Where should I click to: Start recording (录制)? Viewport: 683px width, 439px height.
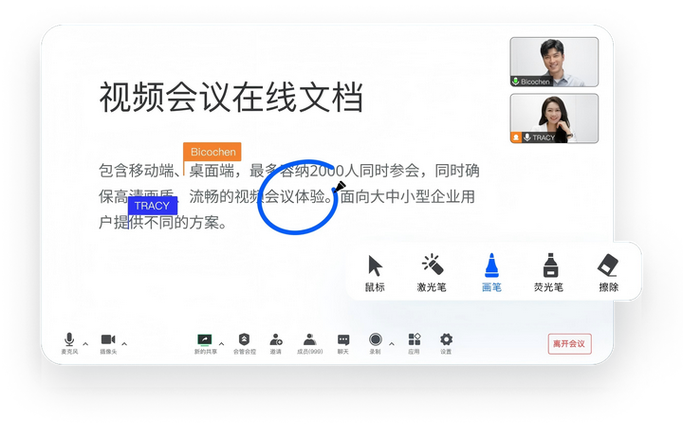click(375, 343)
